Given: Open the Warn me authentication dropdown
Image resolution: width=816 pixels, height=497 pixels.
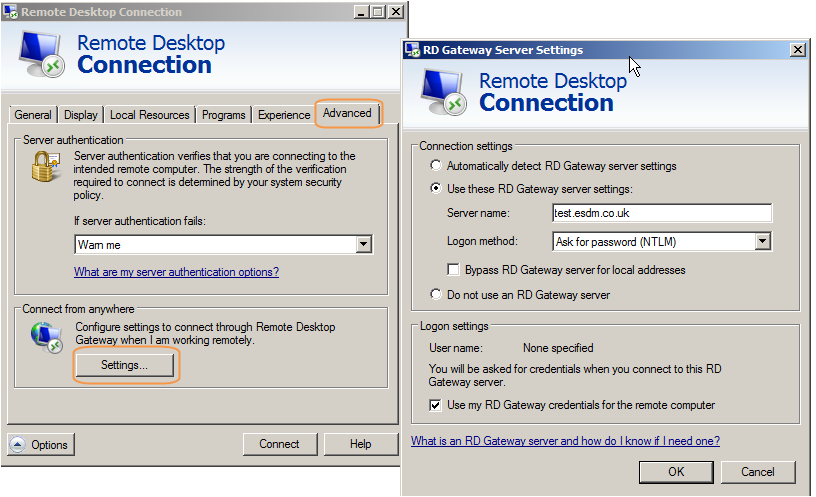Looking at the screenshot, I should click(364, 244).
